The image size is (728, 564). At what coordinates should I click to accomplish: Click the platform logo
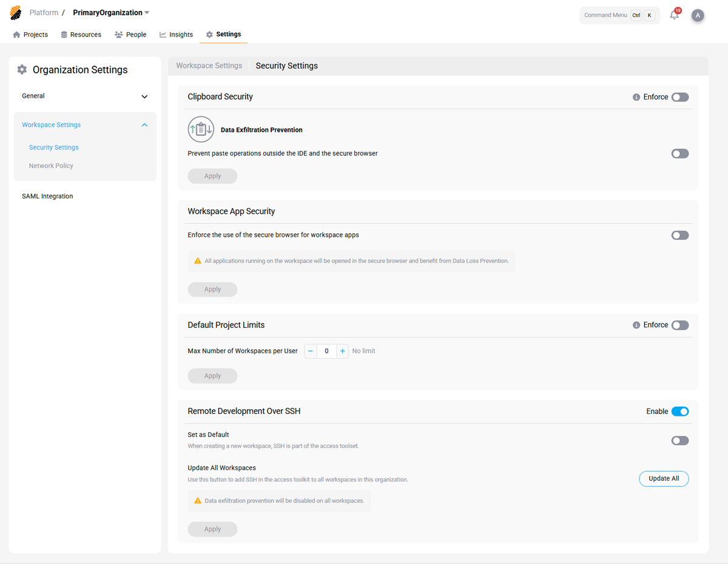click(x=15, y=12)
